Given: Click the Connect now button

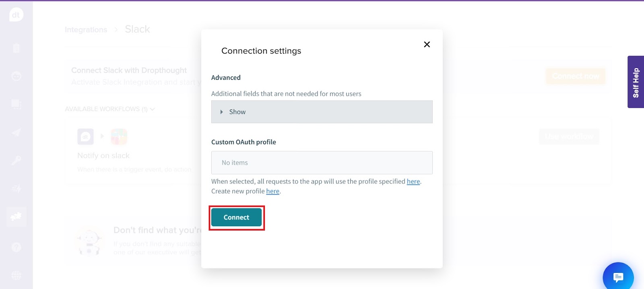Looking at the screenshot, I should [x=575, y=76].
